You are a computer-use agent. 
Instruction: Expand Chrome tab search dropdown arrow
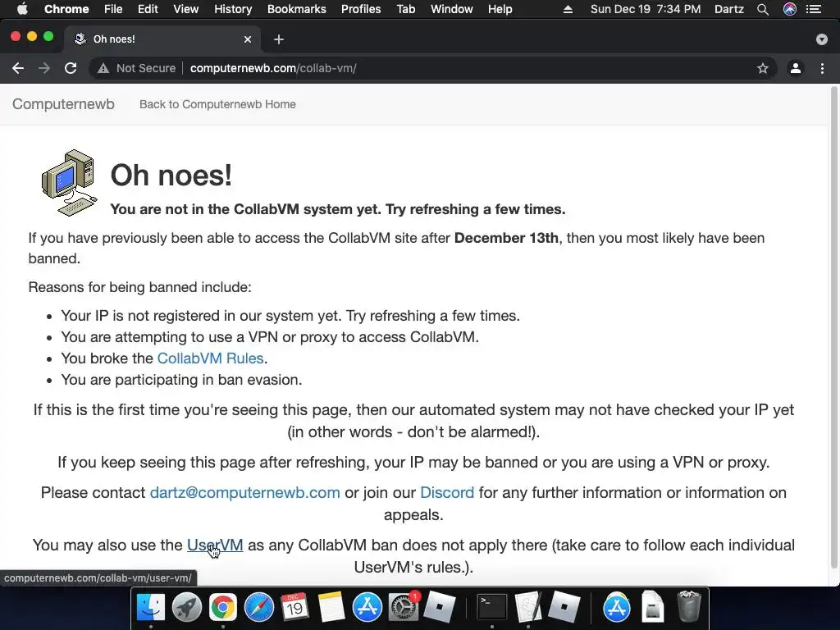[822, 39]
